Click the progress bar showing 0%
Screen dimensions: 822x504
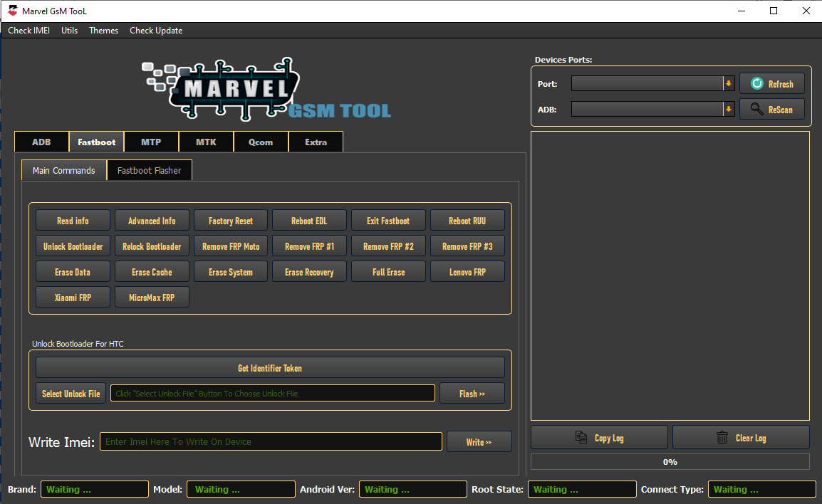tap(670, 461)
